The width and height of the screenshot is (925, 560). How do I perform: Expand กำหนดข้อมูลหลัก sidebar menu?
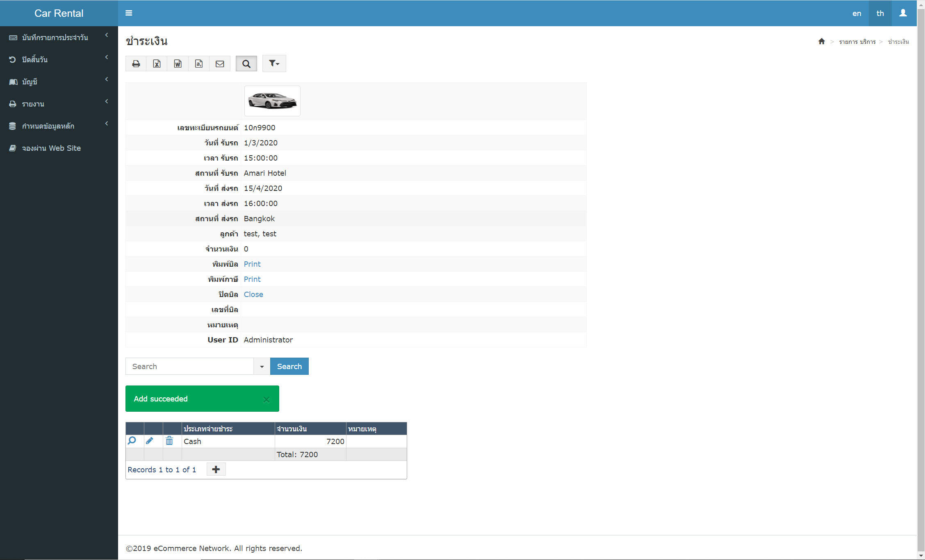pyautogui.click(x=59, y=126)
